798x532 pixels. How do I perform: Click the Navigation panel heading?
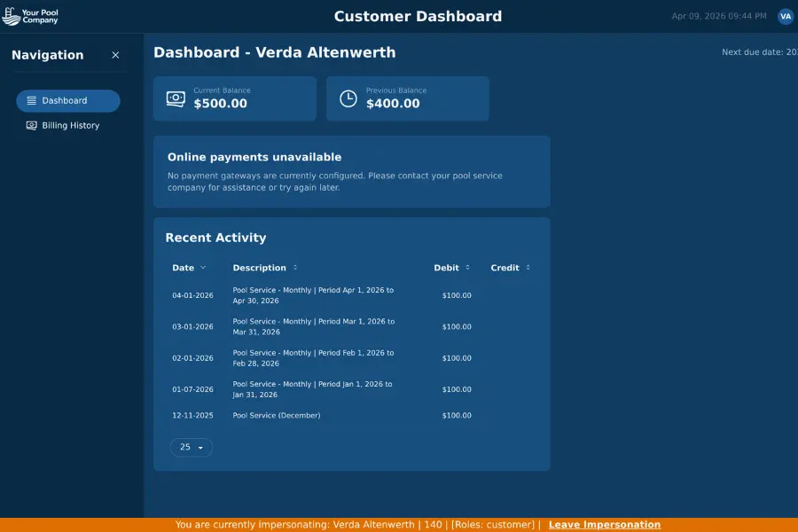(47, 55)
